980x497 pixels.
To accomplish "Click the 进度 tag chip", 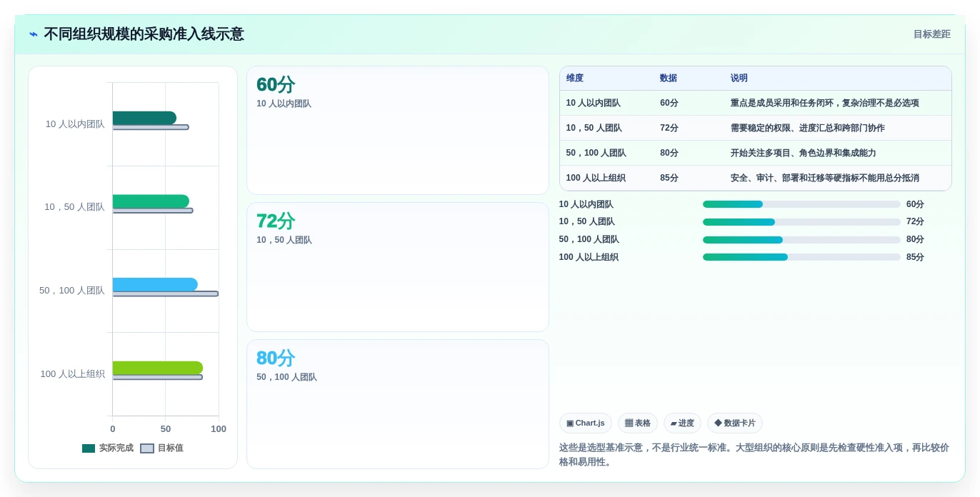I will point(682,423).
